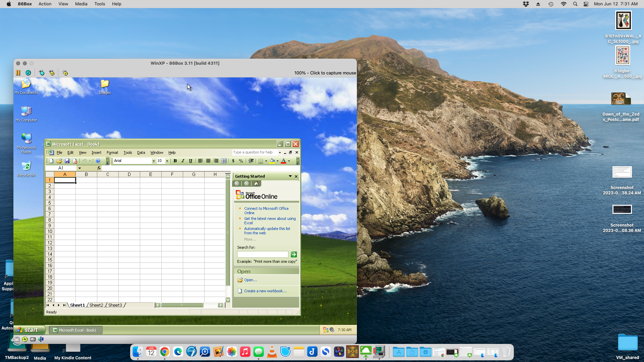Screen dimensions: 644x362
Task: Click the Save floppy disk icon
Action: (x=67, y=161)
